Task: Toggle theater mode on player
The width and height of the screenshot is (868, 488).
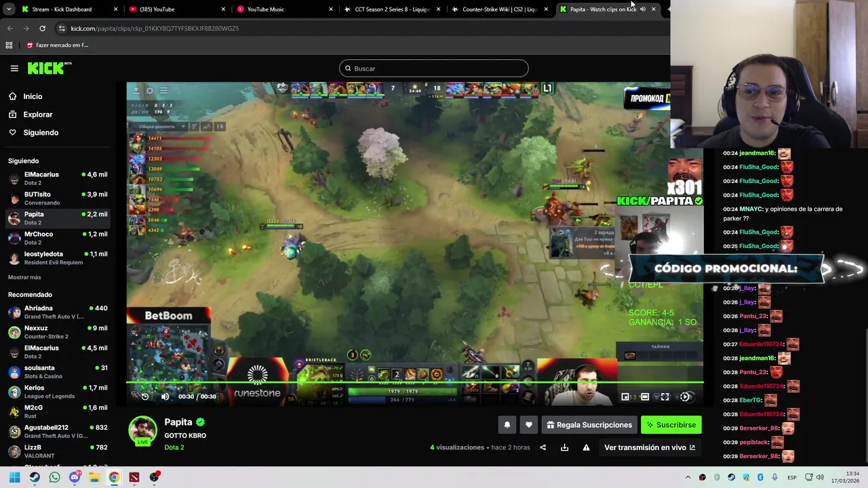Action: (x=645, y=397)
